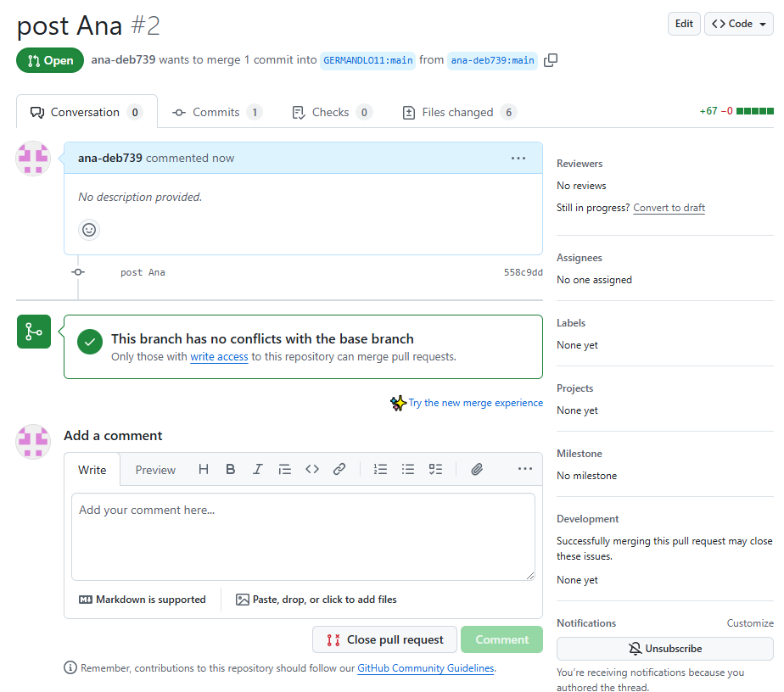Insert heading formatting in comment toolbar
The width and height of the screenshot is (784, 692).
point(204,469)
